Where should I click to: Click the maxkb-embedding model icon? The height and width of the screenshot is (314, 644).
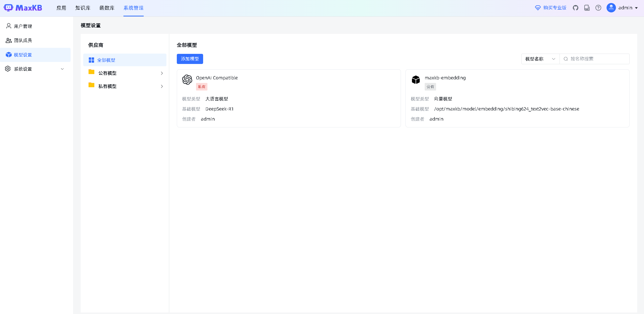[x=416, y=80]
